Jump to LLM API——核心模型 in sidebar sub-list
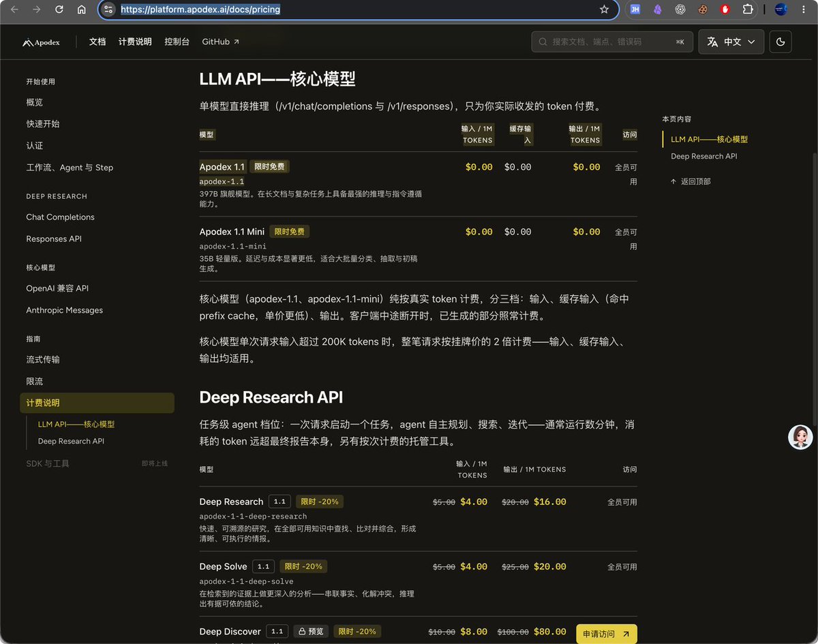Screen dimensions: 818x644 click(76, 424)
